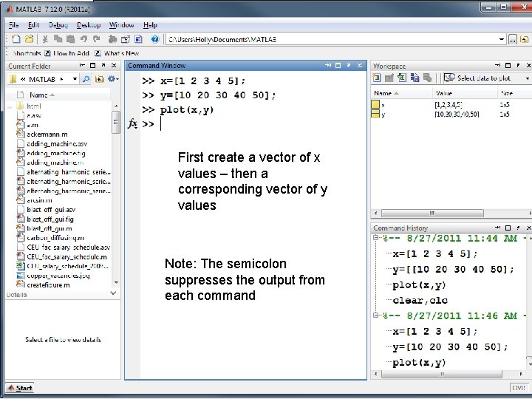
Task: Select file ackermann.m
Action: coord(47,134)
